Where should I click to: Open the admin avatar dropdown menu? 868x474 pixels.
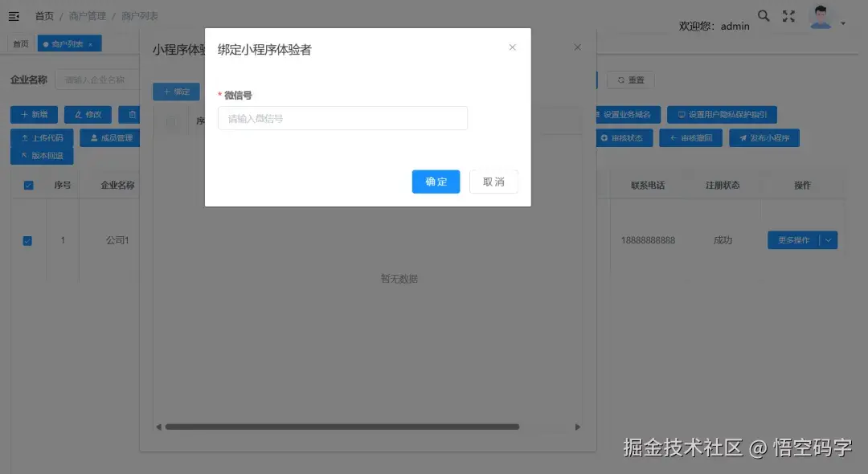click(821, 16)
